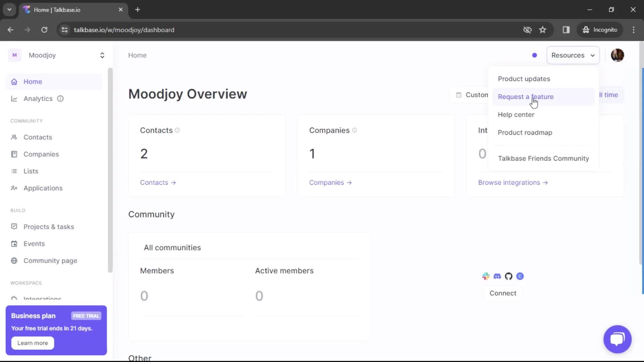Click the Community page globe icon
Viewport: 644px width, 362px height.
(x=14, y=261)
